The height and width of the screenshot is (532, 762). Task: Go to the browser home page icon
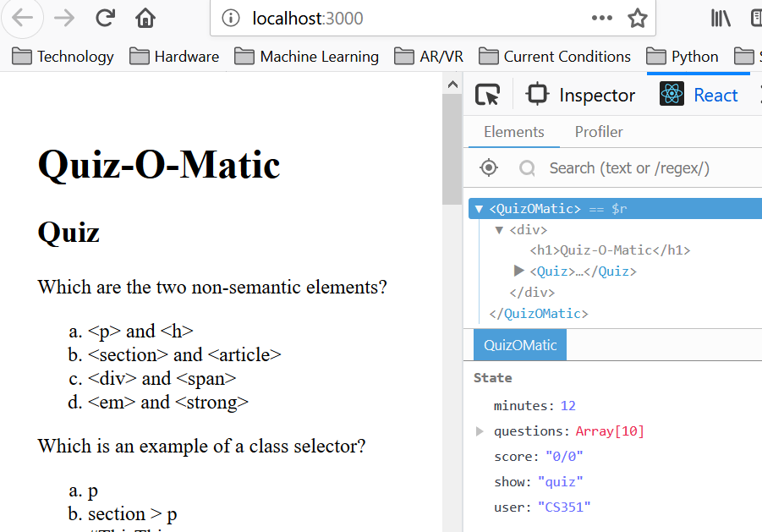pyautogui.click(x=145, y=18)
